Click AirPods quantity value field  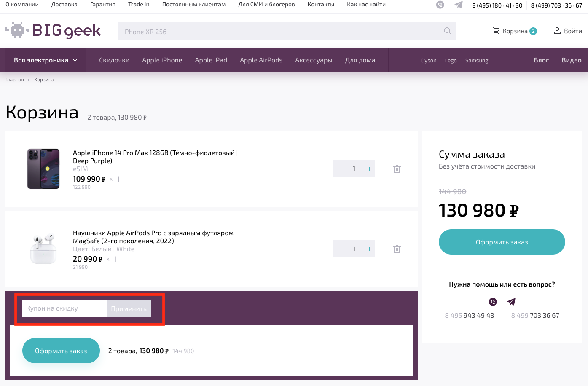[x=354, y=249]
